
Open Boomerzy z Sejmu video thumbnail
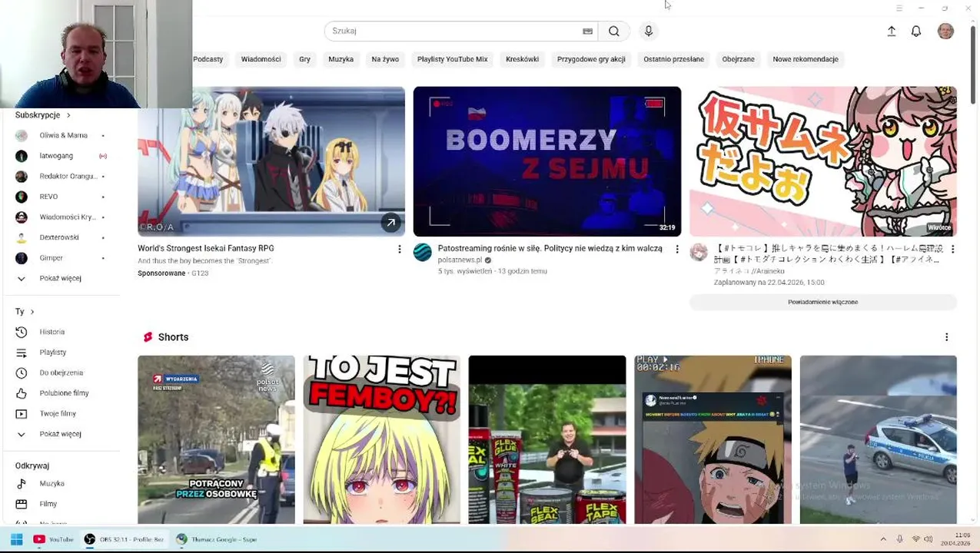[x=546, y=161]
